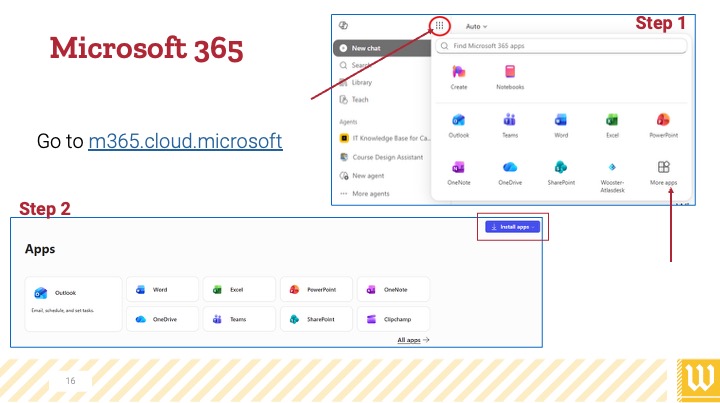Image resolution: width=720 pixels, height=403 pixels.
Task: Open Word icon in the launcher grid
Action: [x=561, y=125]
